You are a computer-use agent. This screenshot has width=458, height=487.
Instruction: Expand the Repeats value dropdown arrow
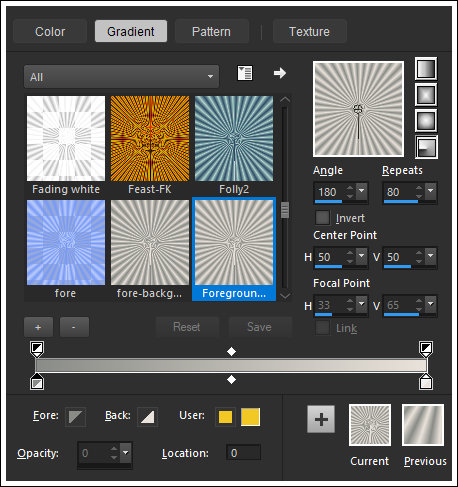pos(431,191)
